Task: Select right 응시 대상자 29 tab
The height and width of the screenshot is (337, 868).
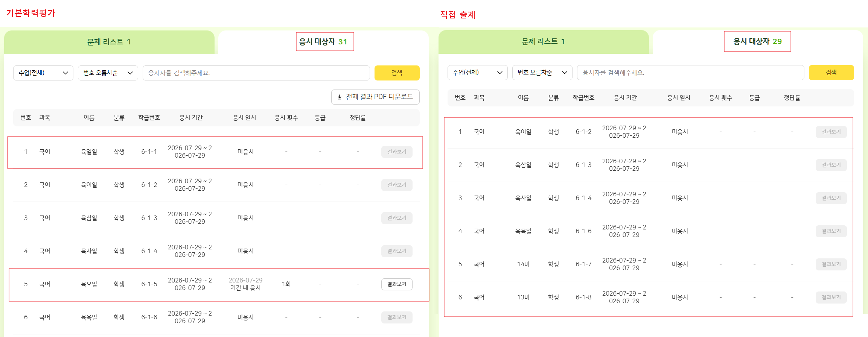Action: click(758, 41)
